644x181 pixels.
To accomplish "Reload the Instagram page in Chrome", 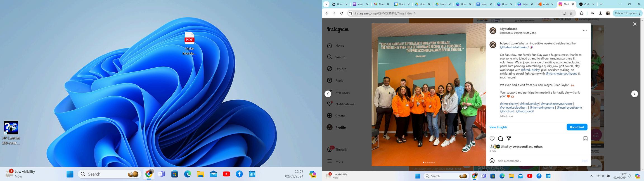I will click(342, 13).
